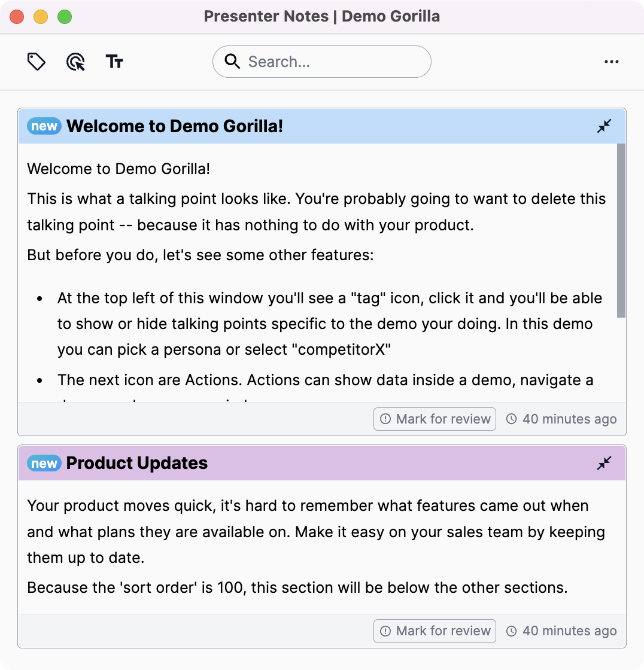Collapse the Welcome to Demo Gorilla card

coord(604,126)
